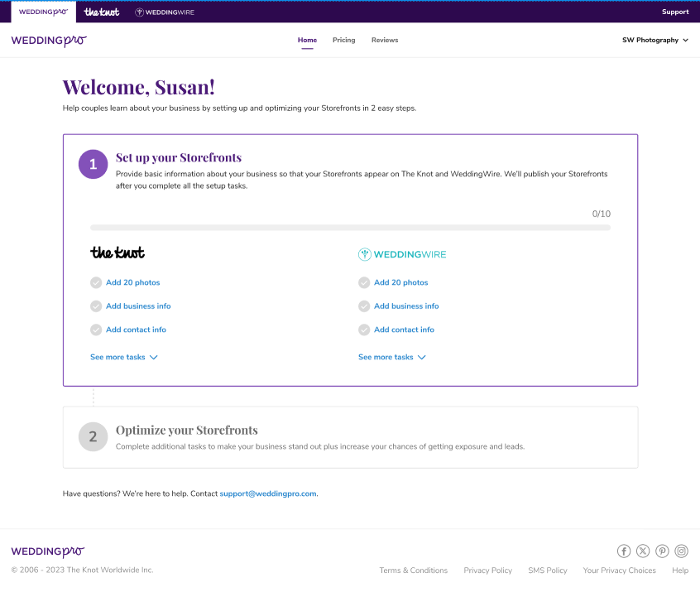Open Pinterest icon in the footer
This screenshot has width=700, height=592.
(662, 551)
